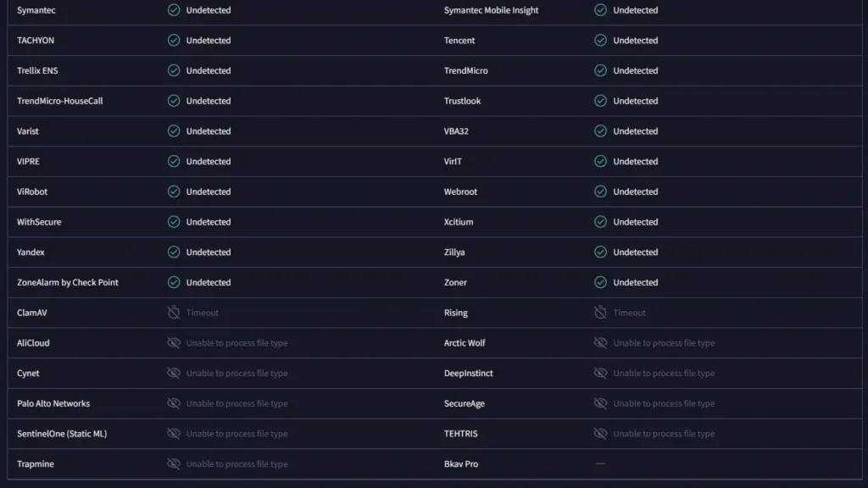Click the unable-to-process icon beside TEHTRIS

[600, 434]
